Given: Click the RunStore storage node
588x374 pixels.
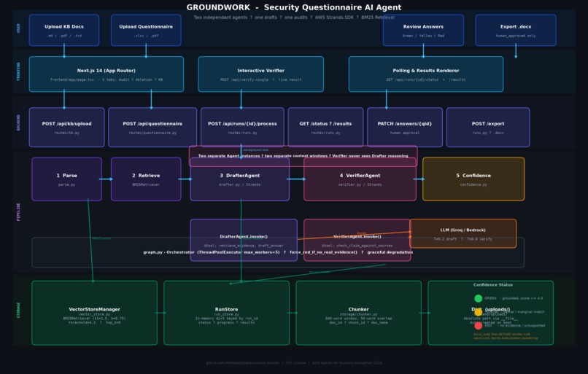Looking at the screenshot, I should pos(226,313).
